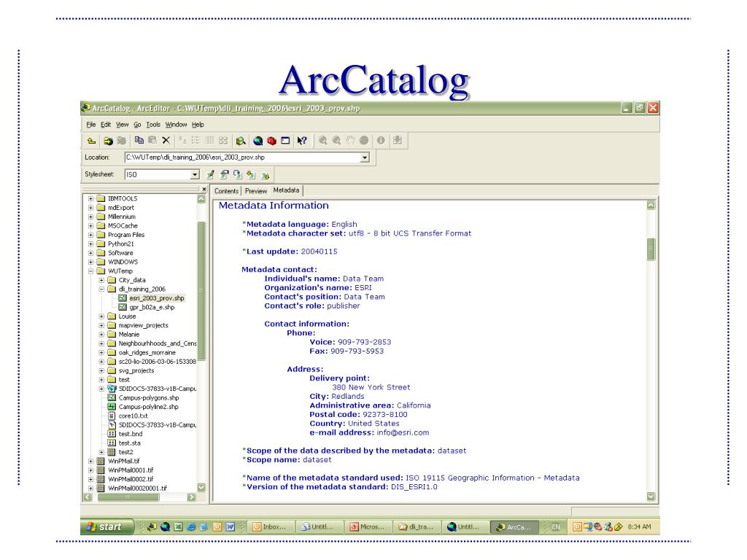747x560 pixels.
Task: Open Word from the quick launch icon
Action: [230, 526]
